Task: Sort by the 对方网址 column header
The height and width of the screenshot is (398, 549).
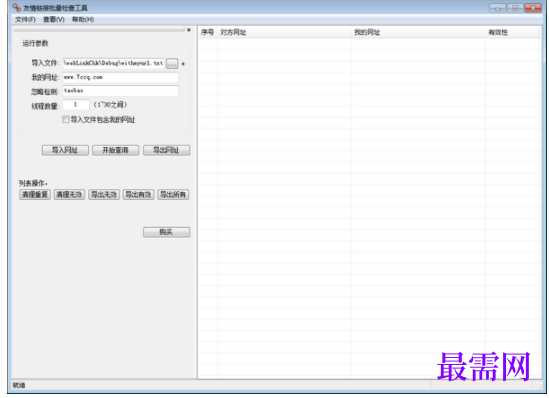Action: tap(284, 33)
